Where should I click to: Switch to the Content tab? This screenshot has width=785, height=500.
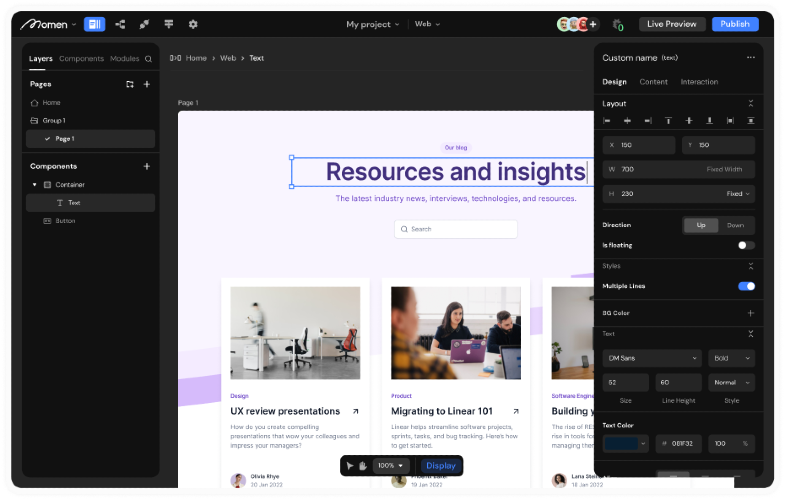[653, 82]
